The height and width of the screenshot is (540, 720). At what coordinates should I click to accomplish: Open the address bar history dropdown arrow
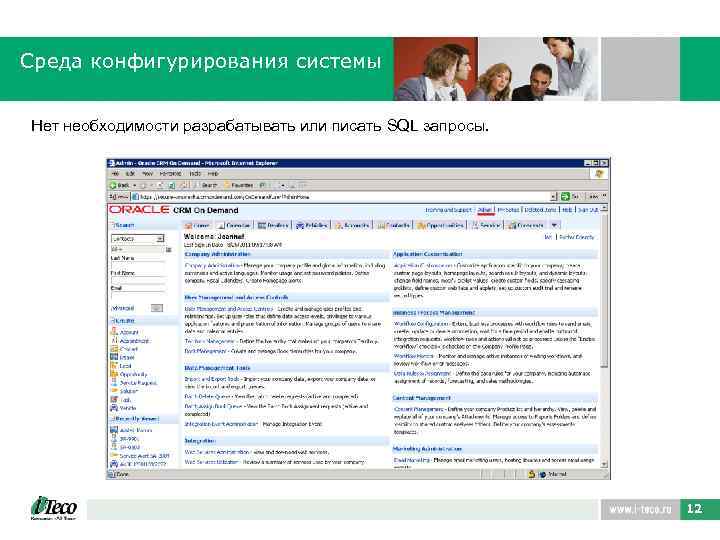(x=554, y=197)
